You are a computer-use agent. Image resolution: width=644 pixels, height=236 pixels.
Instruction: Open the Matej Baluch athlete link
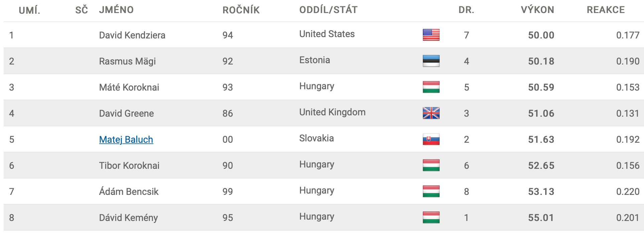click(x=126, y=139)
